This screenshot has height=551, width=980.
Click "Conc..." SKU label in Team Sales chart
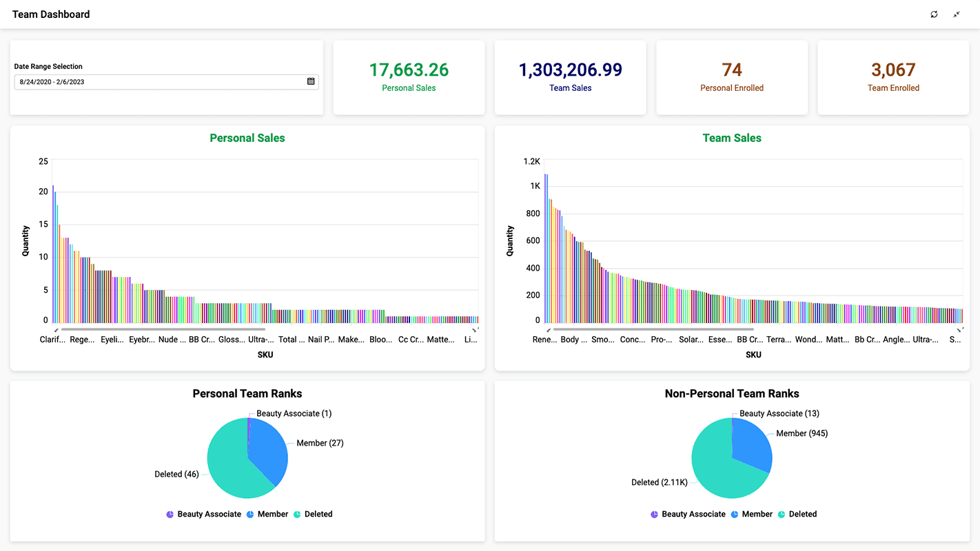tap(633, 340)
